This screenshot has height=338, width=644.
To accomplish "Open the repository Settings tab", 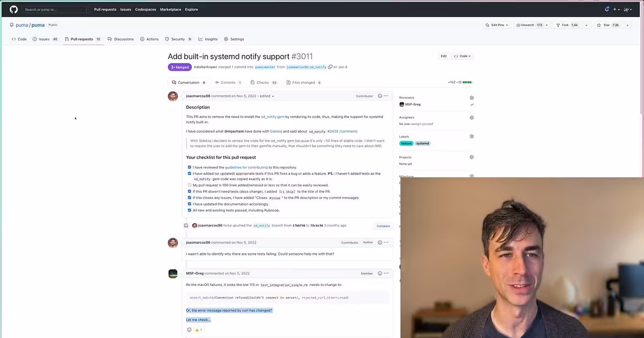I will 234,39.
